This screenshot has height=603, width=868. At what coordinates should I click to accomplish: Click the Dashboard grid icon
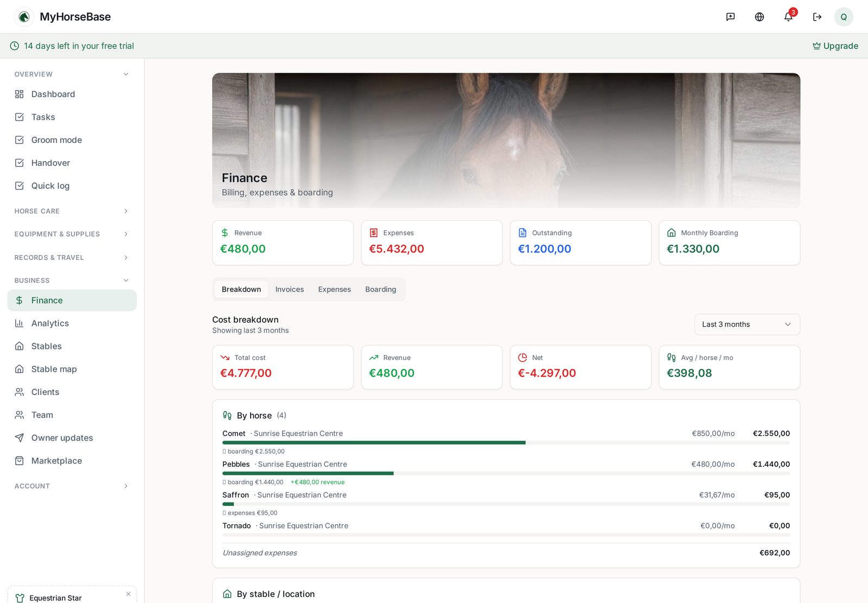pyautogui.click(x=20, y=94)
